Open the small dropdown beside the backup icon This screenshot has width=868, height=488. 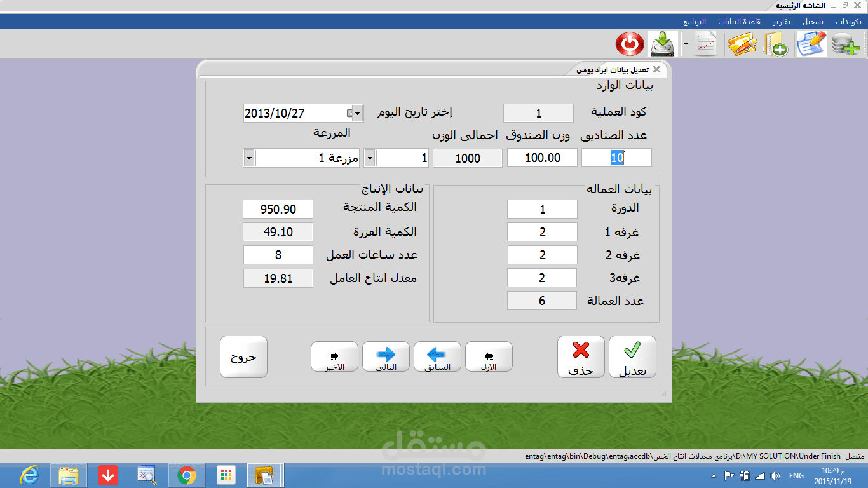[x=684, y=43]
